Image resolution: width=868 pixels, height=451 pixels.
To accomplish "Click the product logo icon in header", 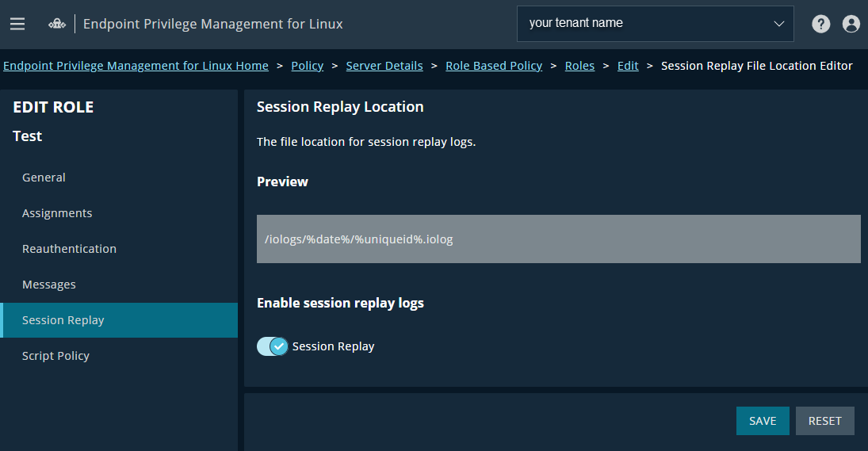I will pos(57,24).
